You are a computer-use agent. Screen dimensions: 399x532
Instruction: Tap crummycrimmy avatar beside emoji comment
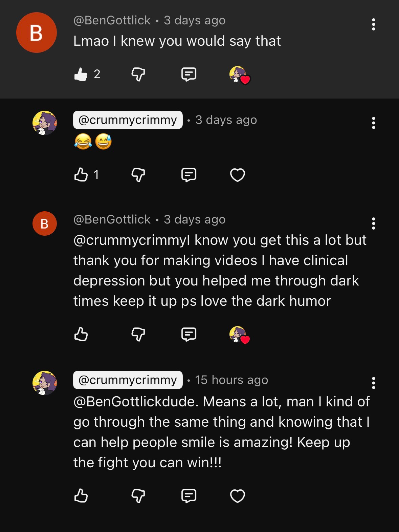[x=44, y=123]
